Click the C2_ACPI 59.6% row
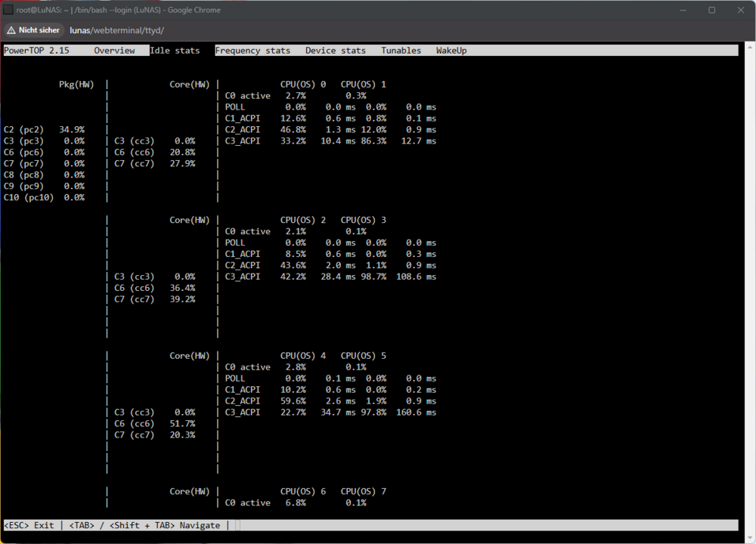This screenshot has height=544, width=756. (330, 401)
